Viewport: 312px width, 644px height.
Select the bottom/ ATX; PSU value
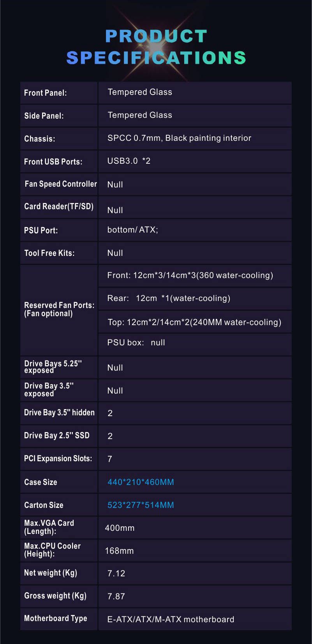click(133, 230)
